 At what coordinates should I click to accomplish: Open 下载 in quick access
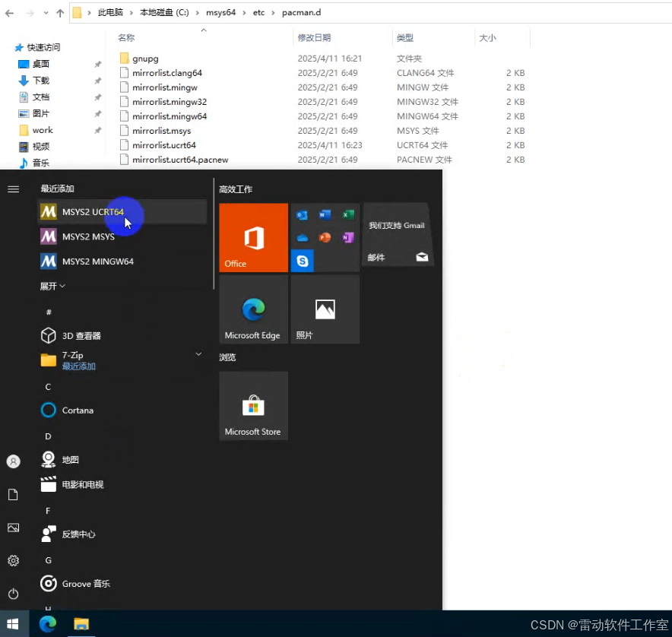click(41, 81)
